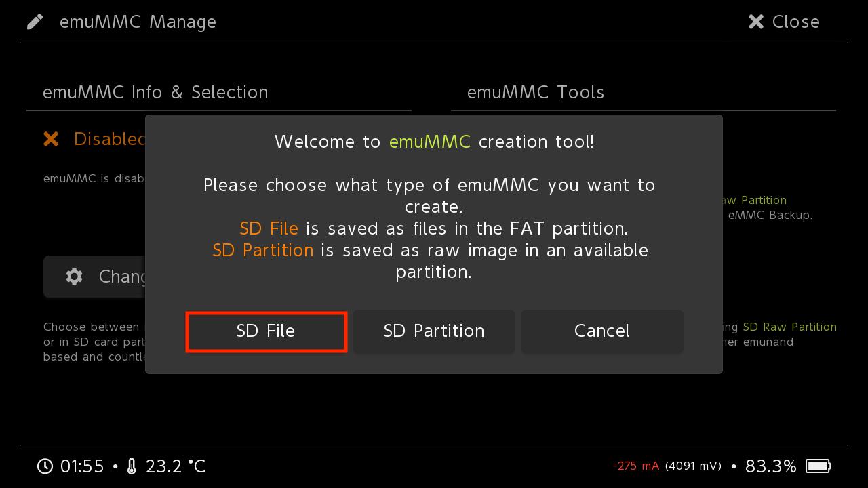Click the green emuMMC text in dialog title
Viewport: 868px width, 488px height.
pos(429,142)
